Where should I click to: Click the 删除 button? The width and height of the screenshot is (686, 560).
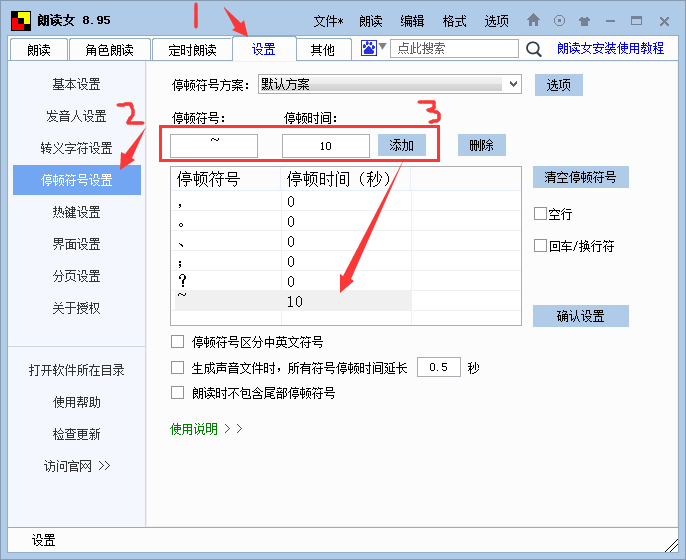482,145
